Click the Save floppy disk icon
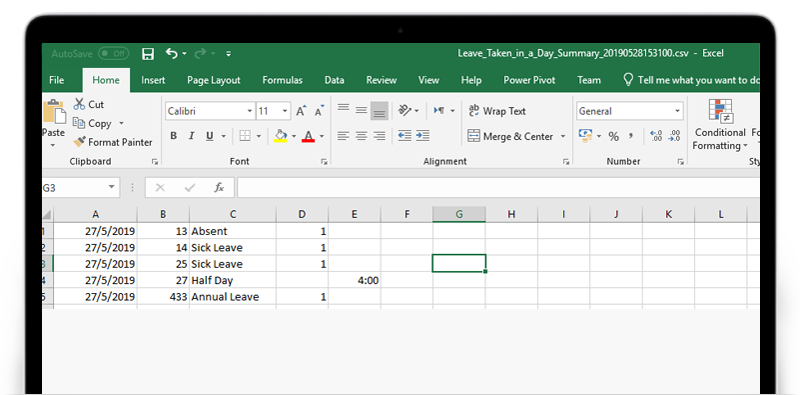The height and width of the screenshot is (395, 800). 148,54
